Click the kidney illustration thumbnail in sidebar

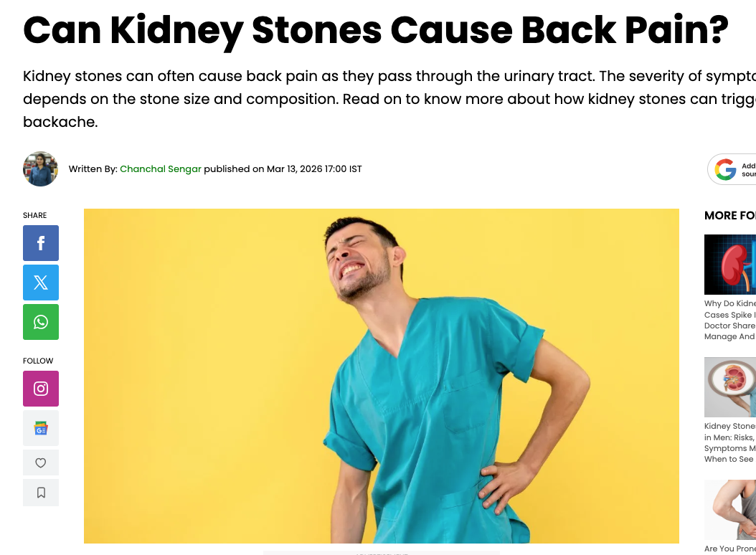coord(730,265)
